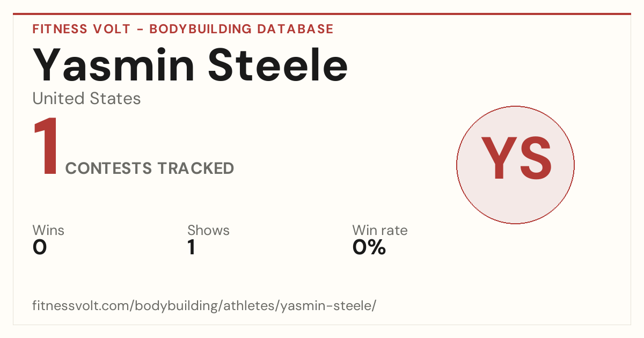Screen dimensions: 644x338
Task: Click the Contests Tracked label
Action: [150, 168]
